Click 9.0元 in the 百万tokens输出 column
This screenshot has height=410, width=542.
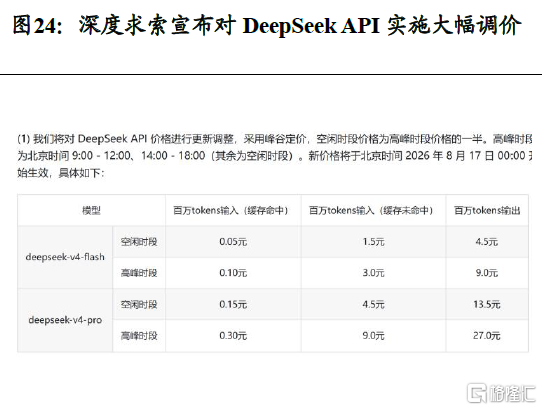tap(487, 273)
